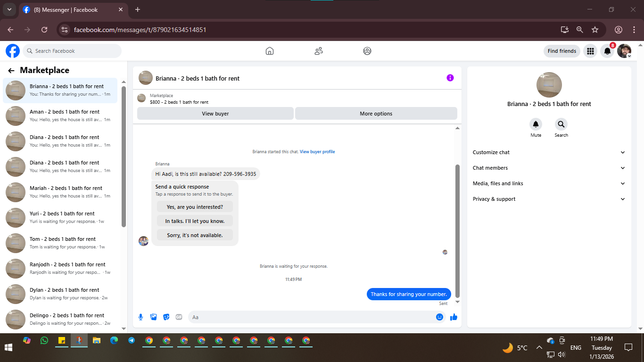This screenshot has height=362, width=644.
Task: Click the conversation list scrollbar
Action: point(124,156)
